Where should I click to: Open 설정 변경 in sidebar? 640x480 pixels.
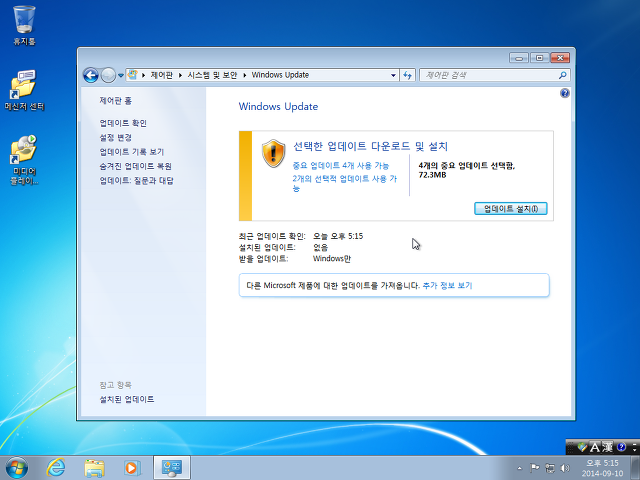(116, 137)
